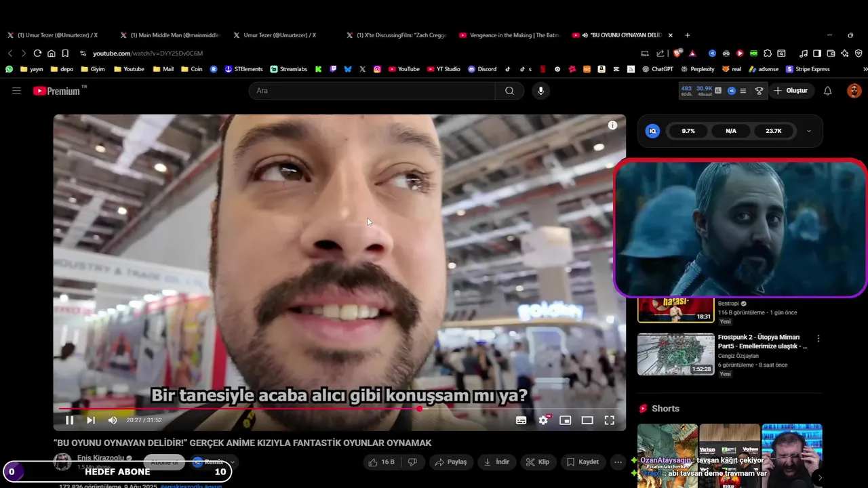Screen dimensions: 868x488
Task: Open the Instagram bookmark icon
Action: (377, 69)
